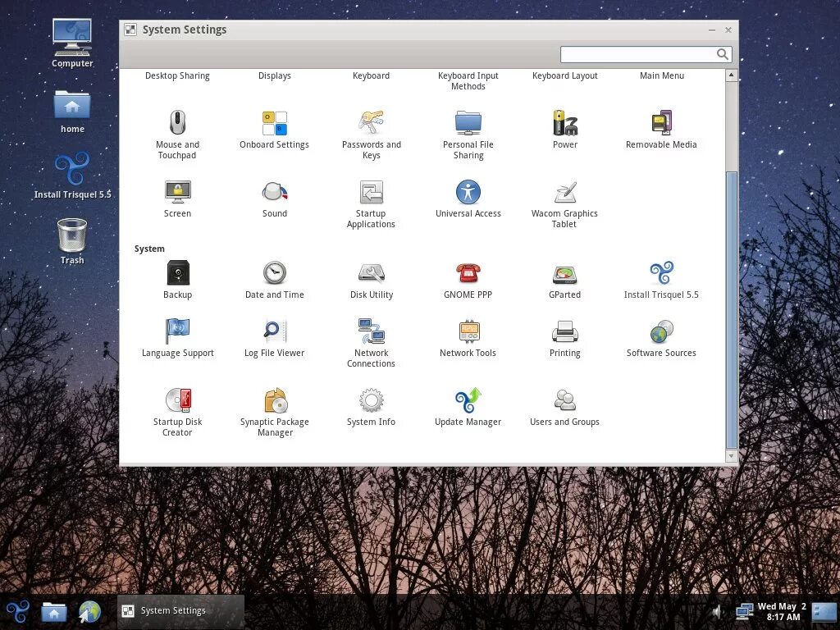Open Passwords and Keys
Image resolution: width=840 pixels, height=630 pixels.
372,134
